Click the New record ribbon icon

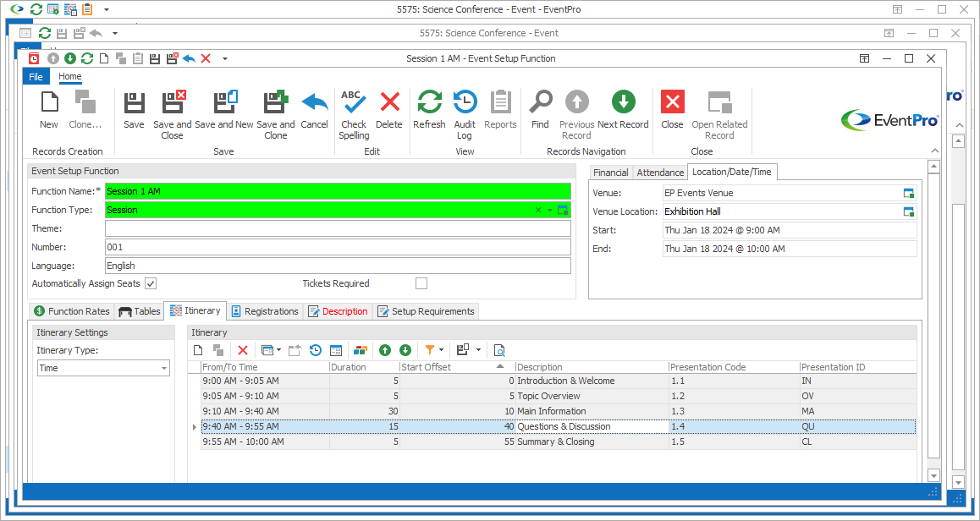click(49, 109)
